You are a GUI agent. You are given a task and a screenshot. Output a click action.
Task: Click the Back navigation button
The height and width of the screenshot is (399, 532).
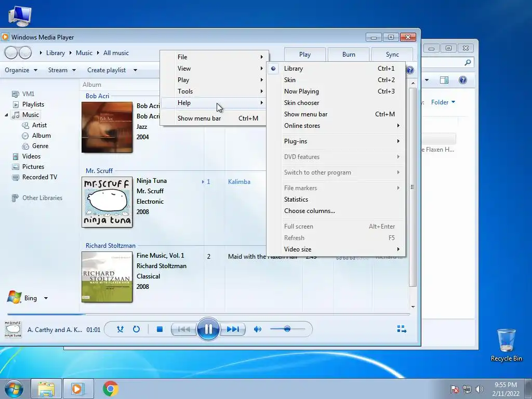point(11,52)
